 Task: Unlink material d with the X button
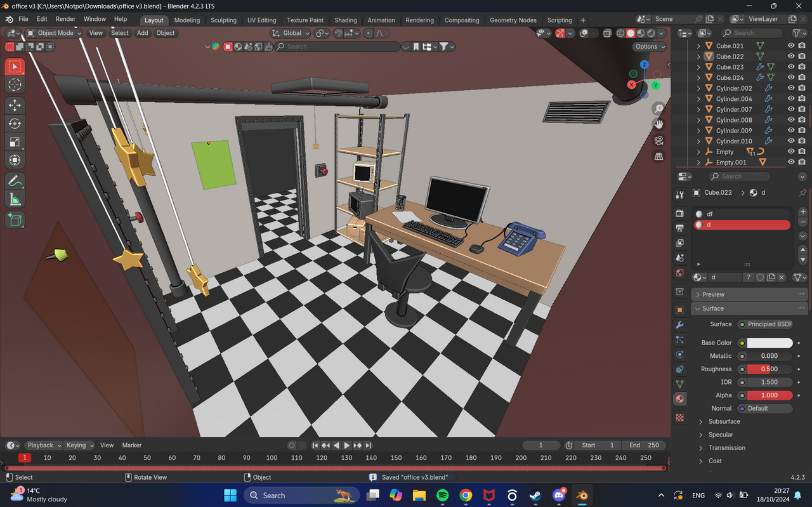click(782, 277)
